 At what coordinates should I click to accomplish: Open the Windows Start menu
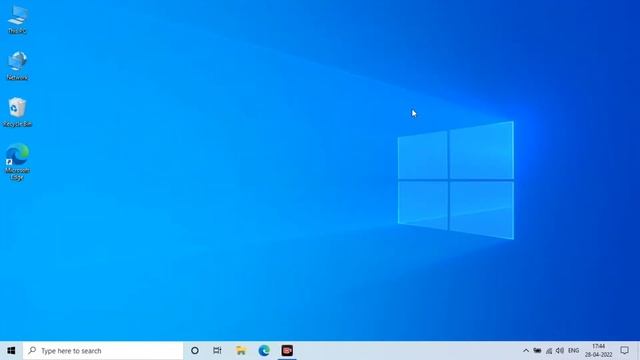pos(11,351)
